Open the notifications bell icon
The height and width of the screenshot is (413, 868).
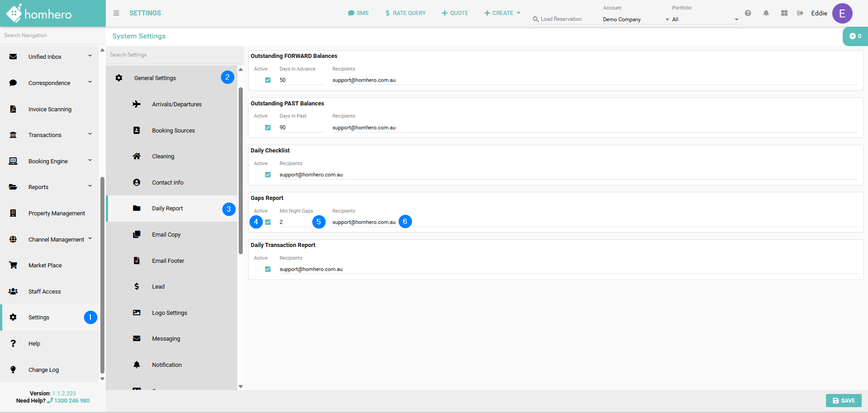[766, 13]
